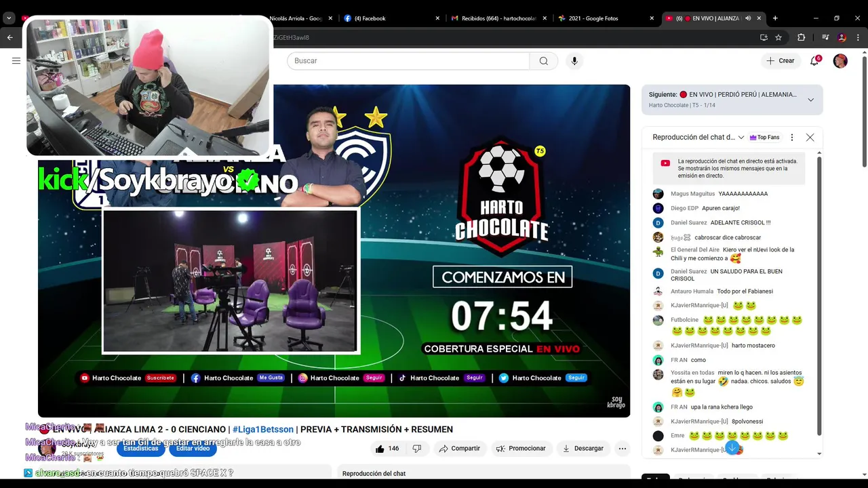
Task: Open more actions ellipsis beside Descargar
Action: pos(622,448)
